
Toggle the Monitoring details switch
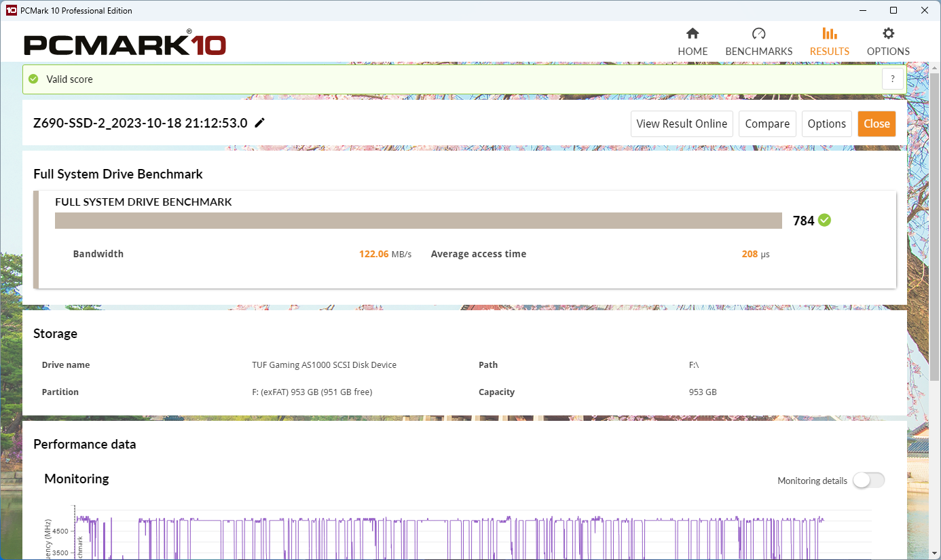pos(869,481)
